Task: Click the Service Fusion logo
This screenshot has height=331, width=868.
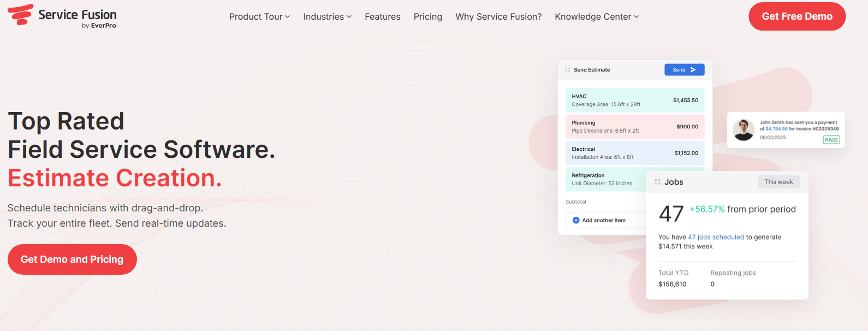Action: pos(62,16)
